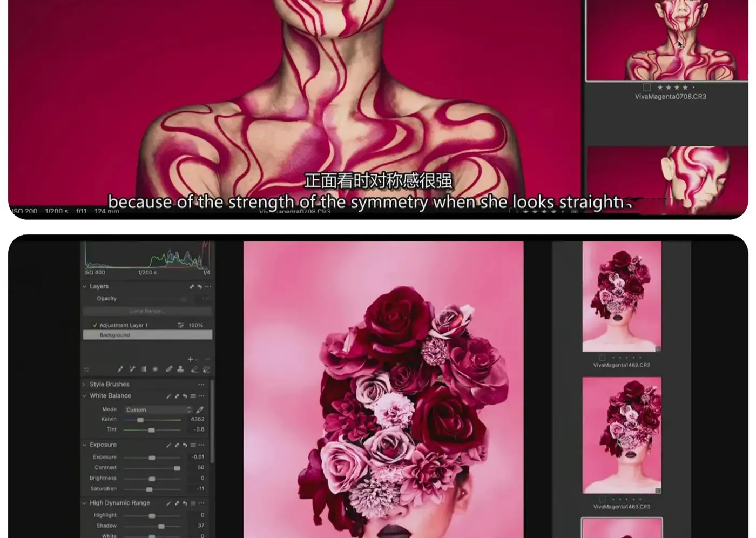Open the Layers panel three-dot menu
The image size is (756, 538).
tap(208, 287)
